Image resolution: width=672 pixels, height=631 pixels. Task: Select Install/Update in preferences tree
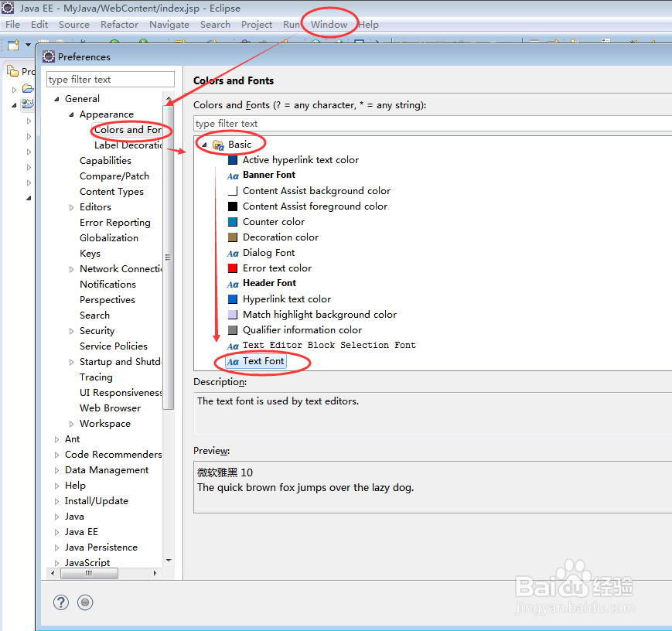click(x=97, y=501)
